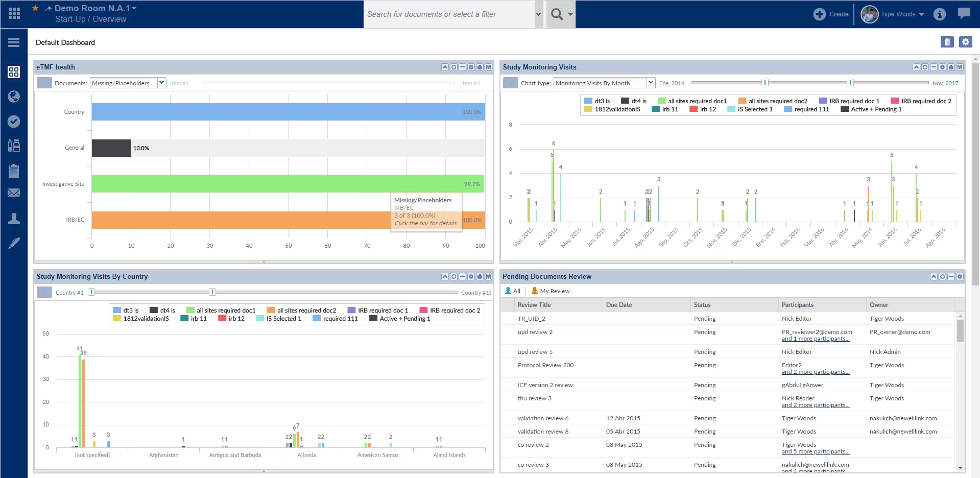The width and height of the screenshot is (980, 478).
Task: Click the Start-Up / Overview breadcrumb
Action: pos(90,19)
